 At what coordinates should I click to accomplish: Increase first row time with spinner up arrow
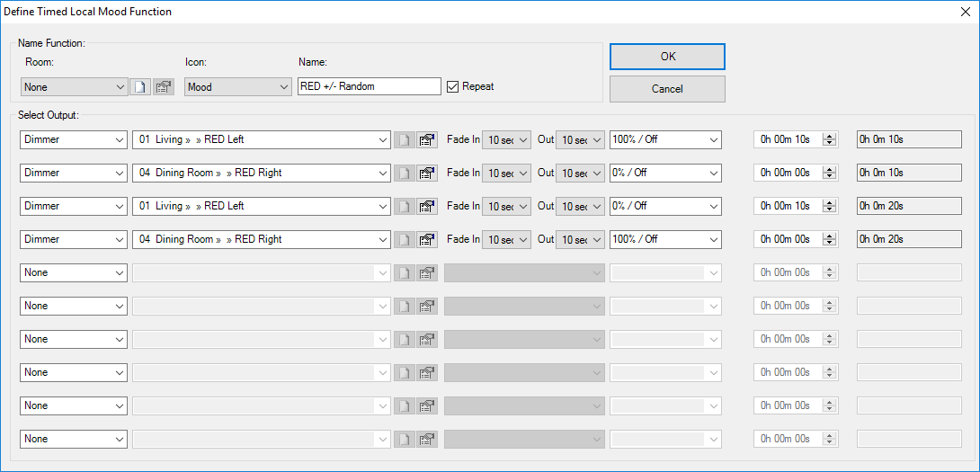830,136
